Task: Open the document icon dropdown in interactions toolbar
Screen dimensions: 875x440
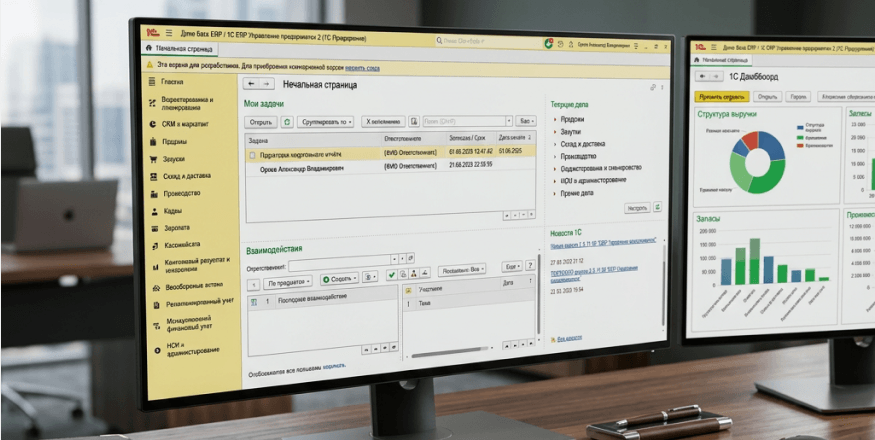Action: [369, 276]
